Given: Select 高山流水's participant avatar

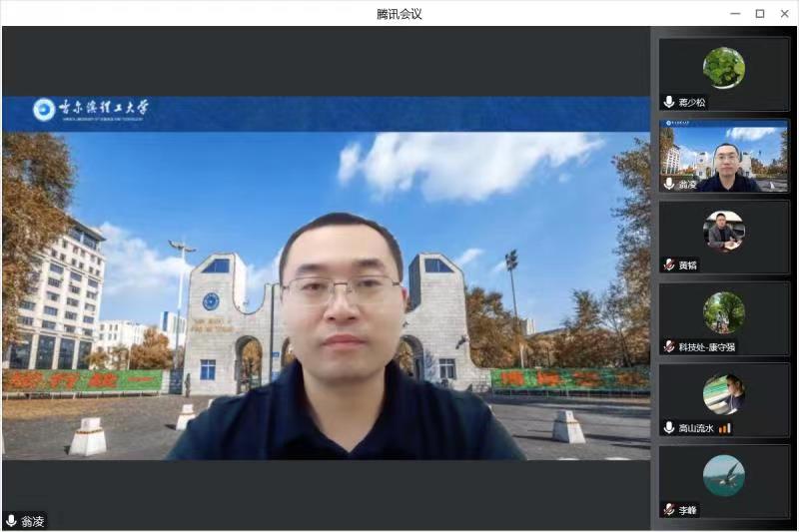Looking at the screenshot, I should point(723,394).
